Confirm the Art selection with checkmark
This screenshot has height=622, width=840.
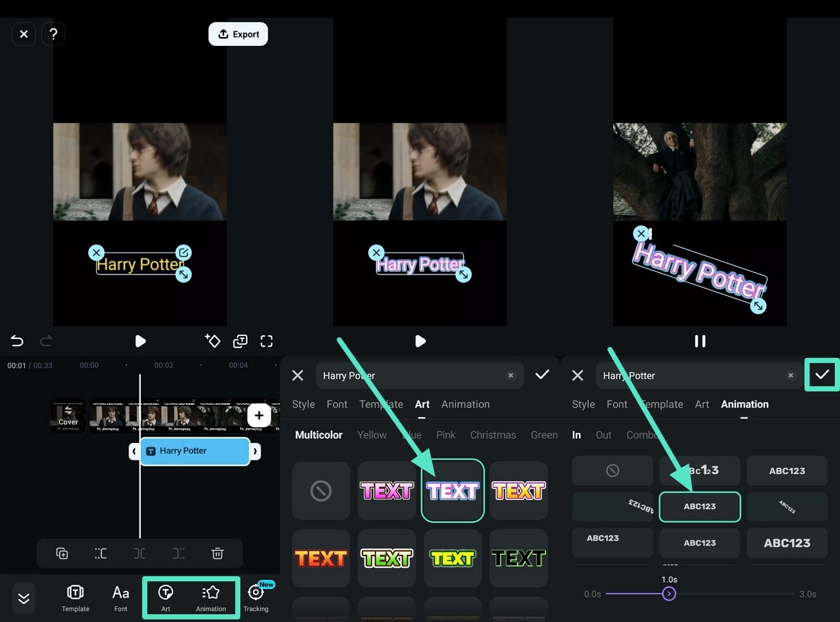click(542, 375)
